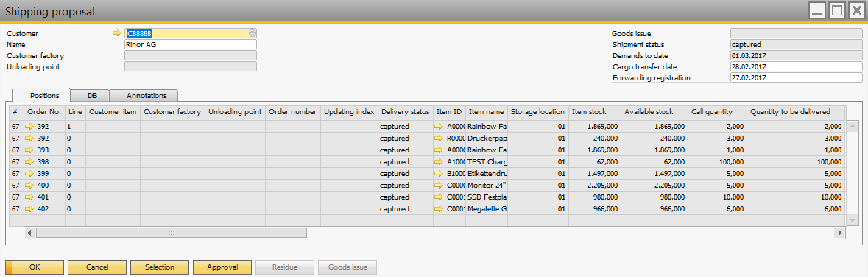Open the DB tab
868x277 pixels.
click(90, 95)
